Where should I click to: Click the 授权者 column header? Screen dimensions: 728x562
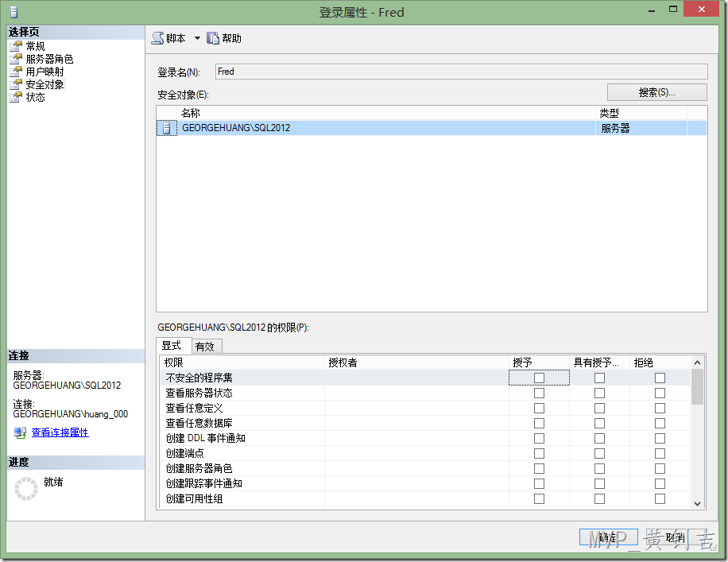[x=416, y=362]
